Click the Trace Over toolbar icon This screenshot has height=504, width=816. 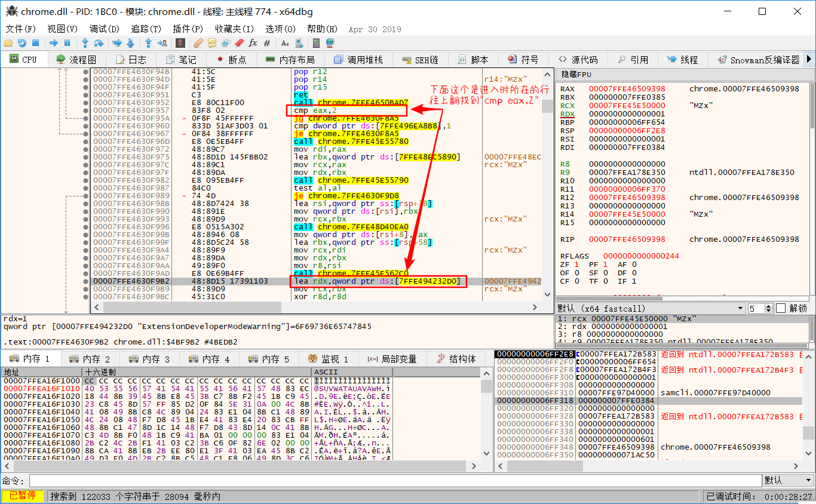point(130,43)
